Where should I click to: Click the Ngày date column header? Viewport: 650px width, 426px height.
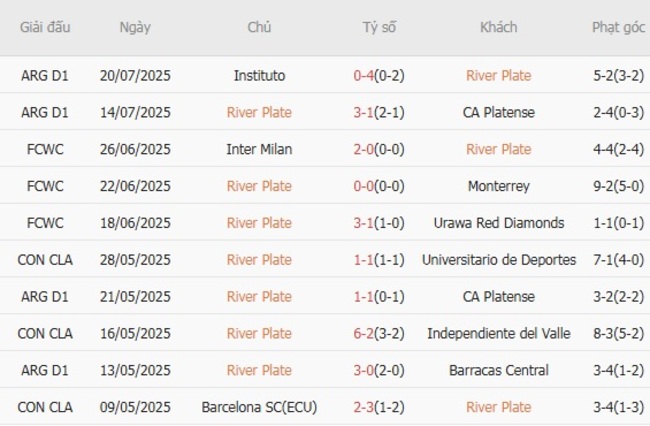(x=135, y=27)
